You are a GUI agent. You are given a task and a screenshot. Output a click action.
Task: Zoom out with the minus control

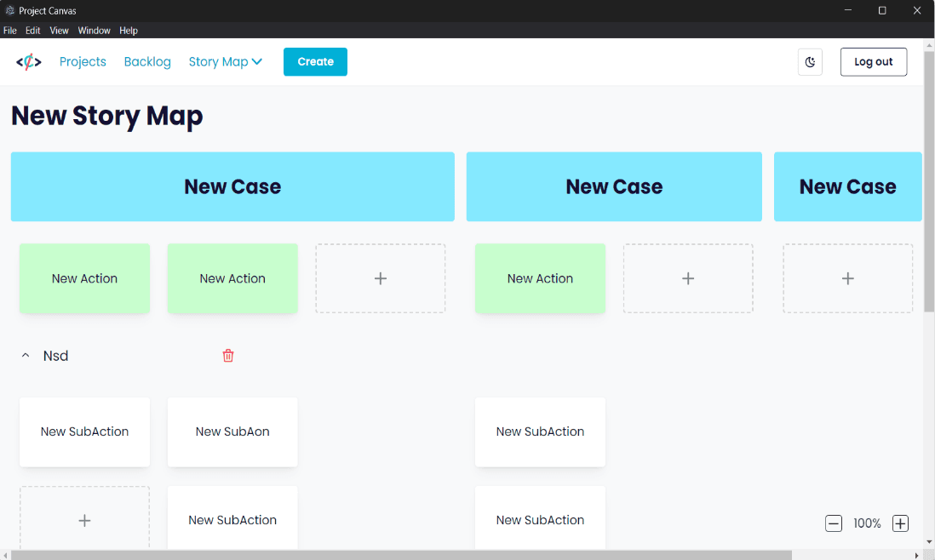pos(833,523)
